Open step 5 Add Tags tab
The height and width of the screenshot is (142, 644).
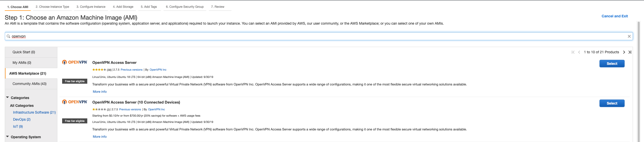(x=149, y=7)
